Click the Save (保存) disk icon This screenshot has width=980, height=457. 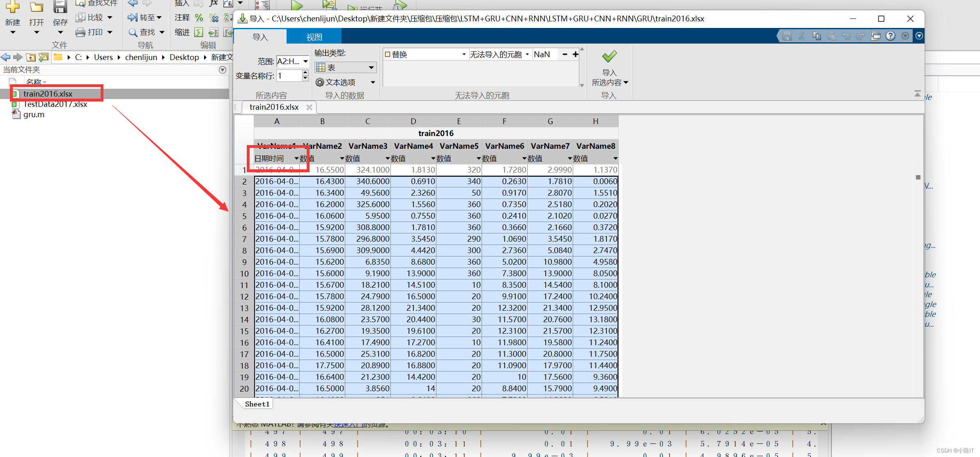click(x=60, y=7)
